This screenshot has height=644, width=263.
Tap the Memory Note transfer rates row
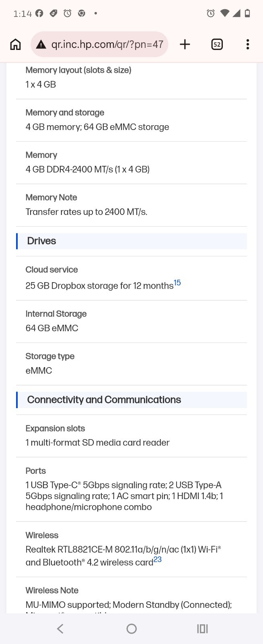pyautogui.click(x=131, y=205)
